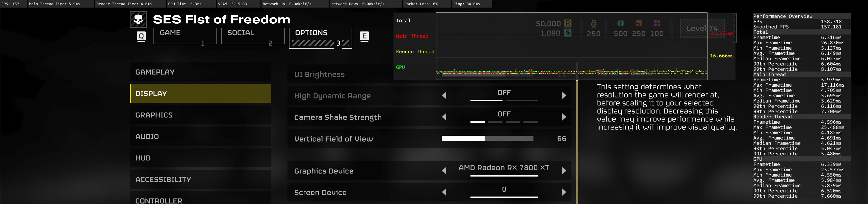Click High Dynamic Range OFF value
The image size is (868, 204).
tap(504, 92)
